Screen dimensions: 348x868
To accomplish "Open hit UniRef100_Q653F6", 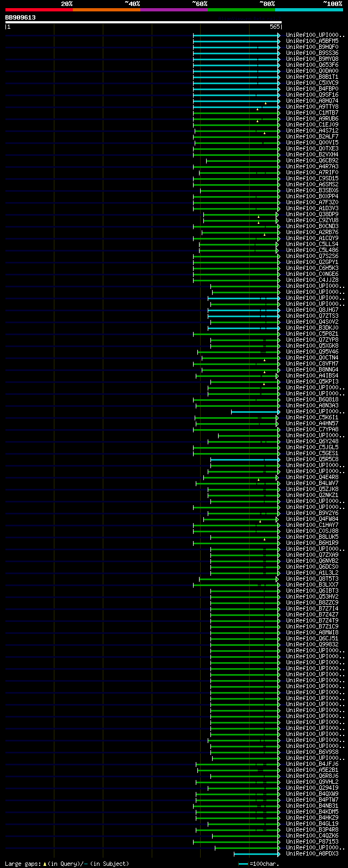I will (x=312, y=65).
